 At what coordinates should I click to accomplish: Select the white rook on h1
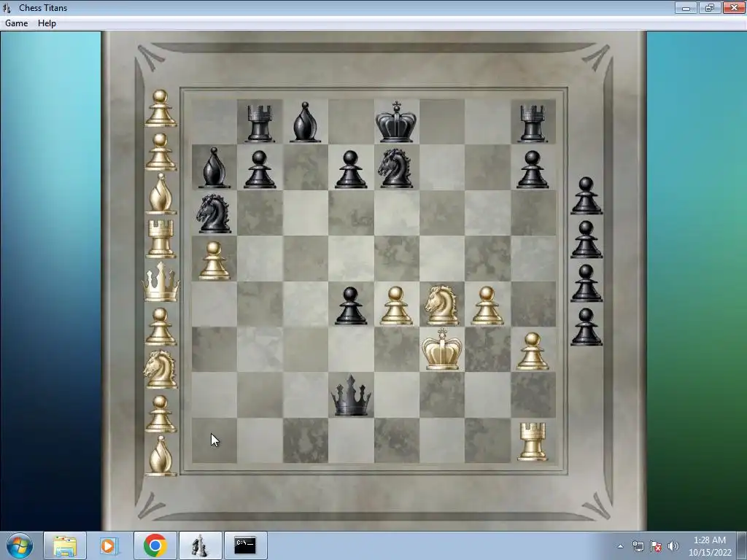[x=533, y=441]
